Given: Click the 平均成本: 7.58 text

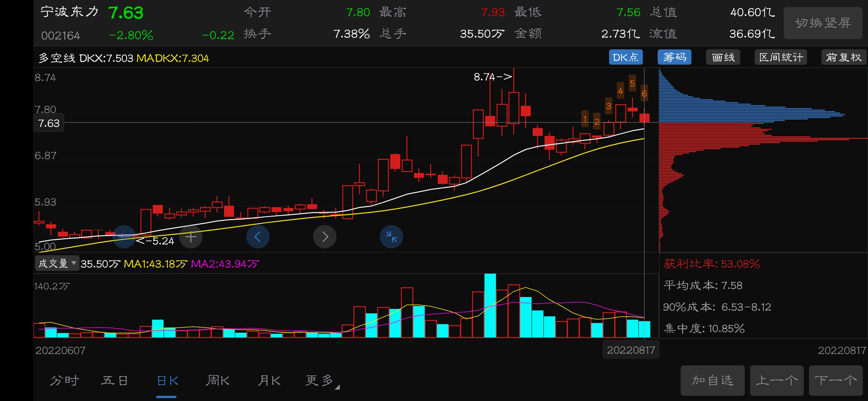Looking at the screenshot, I should click(x=703, y=286).
